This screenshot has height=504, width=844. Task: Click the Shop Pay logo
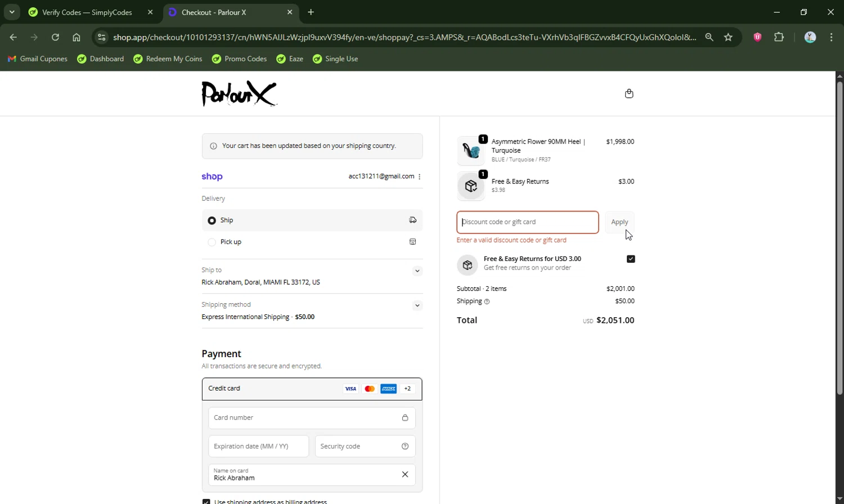click(x=212, y=177)
